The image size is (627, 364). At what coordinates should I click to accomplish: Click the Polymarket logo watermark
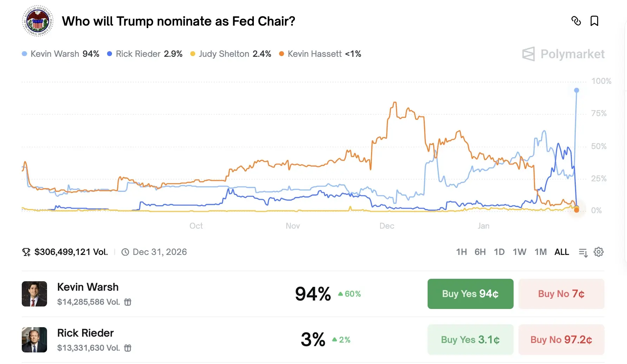pos(563,54)
